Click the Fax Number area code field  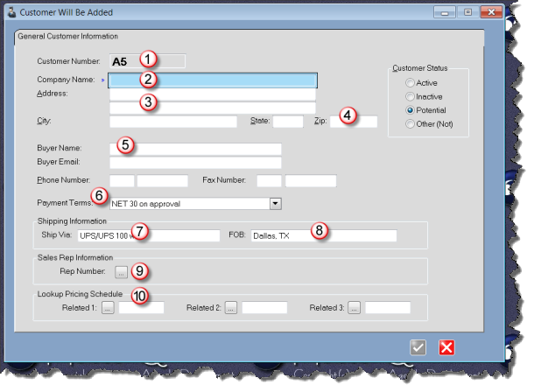click(270, 180)
